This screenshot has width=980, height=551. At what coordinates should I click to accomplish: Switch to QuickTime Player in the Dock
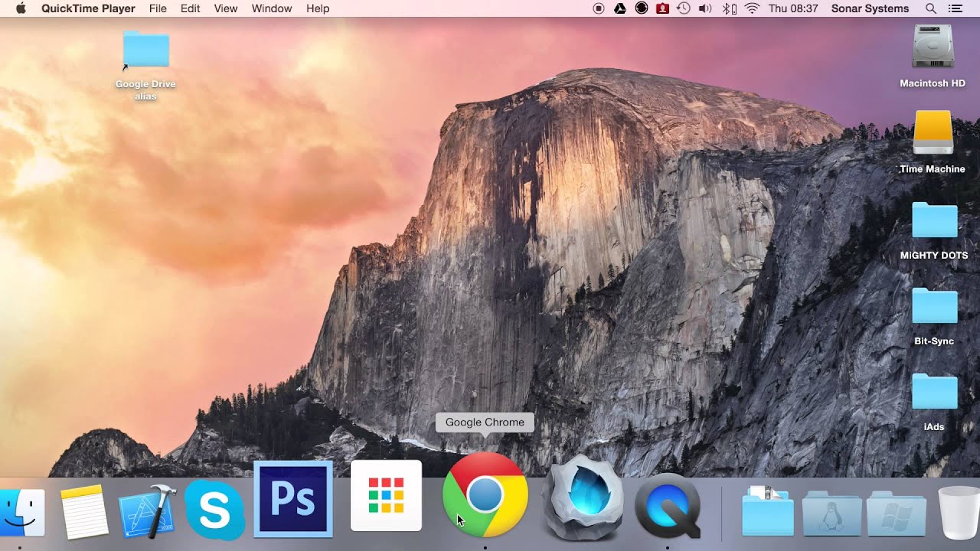tap(668, 505)
